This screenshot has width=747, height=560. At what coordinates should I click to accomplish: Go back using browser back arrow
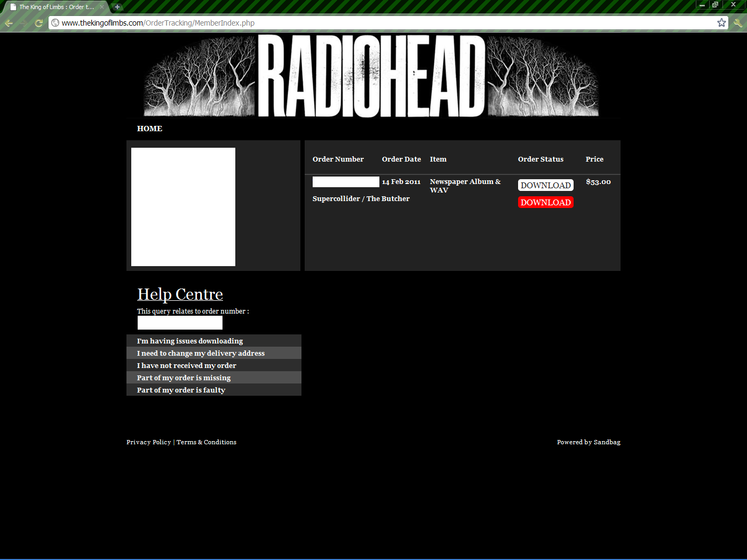tap(9, 23)
